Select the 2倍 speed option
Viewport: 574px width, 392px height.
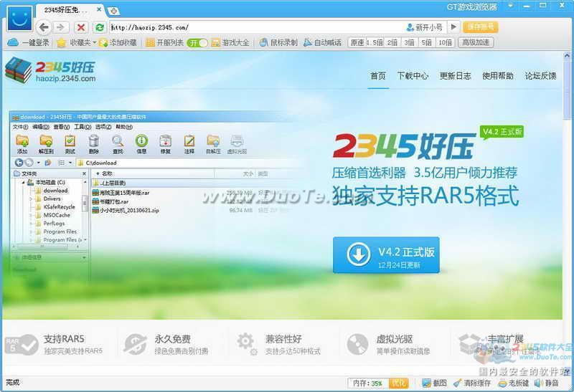[x=392, y=43]
